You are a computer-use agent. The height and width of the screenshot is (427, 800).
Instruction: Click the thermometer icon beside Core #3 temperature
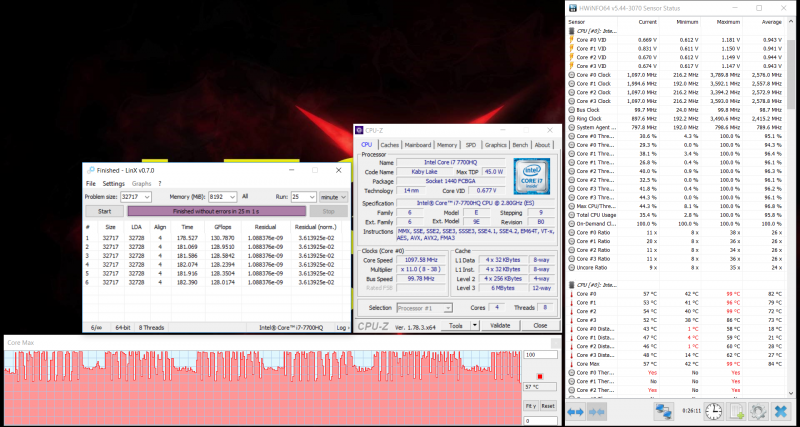tap(571, 320)
